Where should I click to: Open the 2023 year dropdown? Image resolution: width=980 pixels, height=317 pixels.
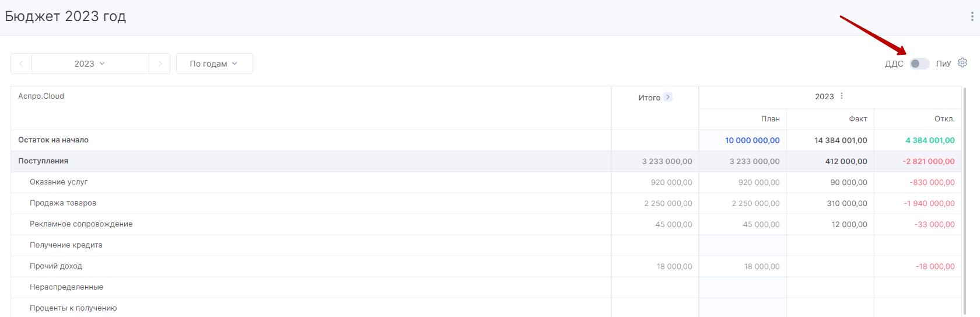(x=90, y=64)
